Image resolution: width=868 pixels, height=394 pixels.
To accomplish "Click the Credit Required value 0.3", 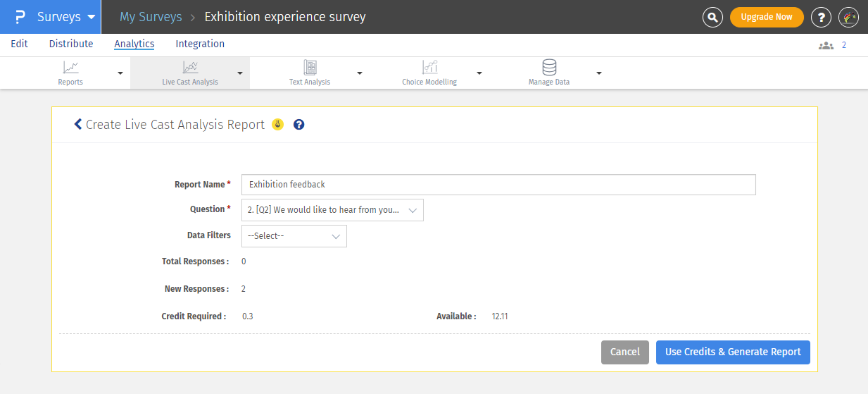I will pos(248,316).
